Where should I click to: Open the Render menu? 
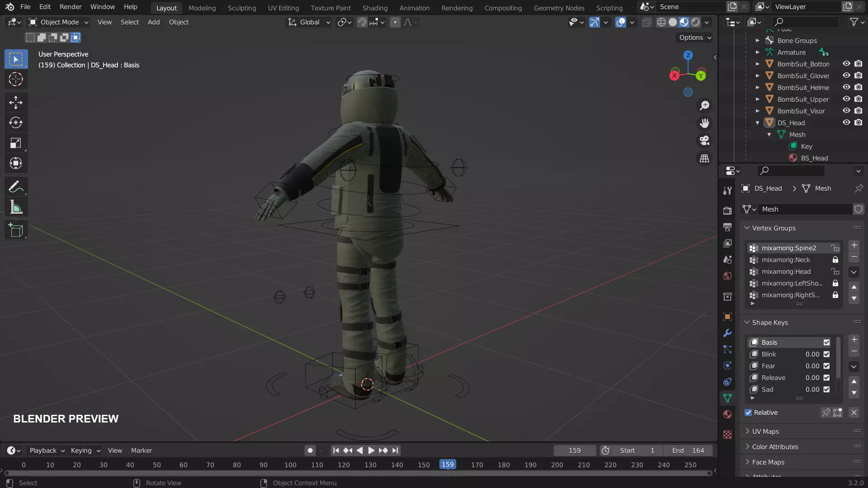pyautogui.click(x=71, y=7)
